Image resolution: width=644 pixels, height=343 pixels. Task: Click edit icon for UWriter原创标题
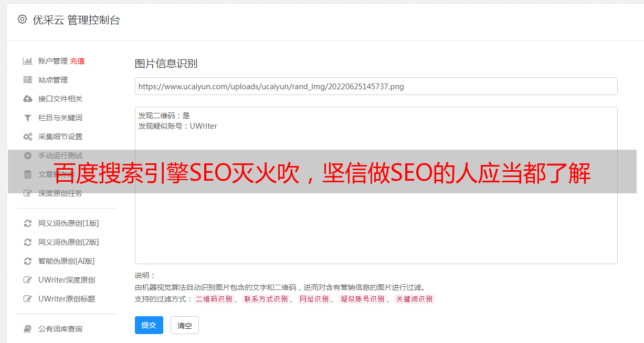(x=28, y=299)
